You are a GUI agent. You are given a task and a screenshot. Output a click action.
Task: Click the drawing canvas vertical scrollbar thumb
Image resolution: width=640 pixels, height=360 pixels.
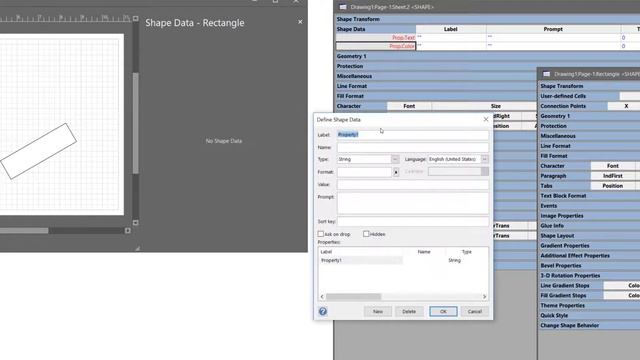136,123
